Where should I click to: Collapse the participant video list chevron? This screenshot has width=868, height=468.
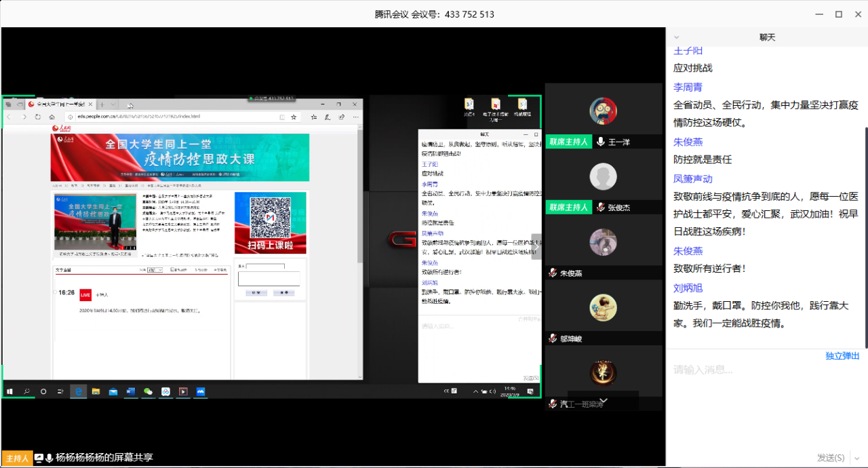[x=604, y=400]
